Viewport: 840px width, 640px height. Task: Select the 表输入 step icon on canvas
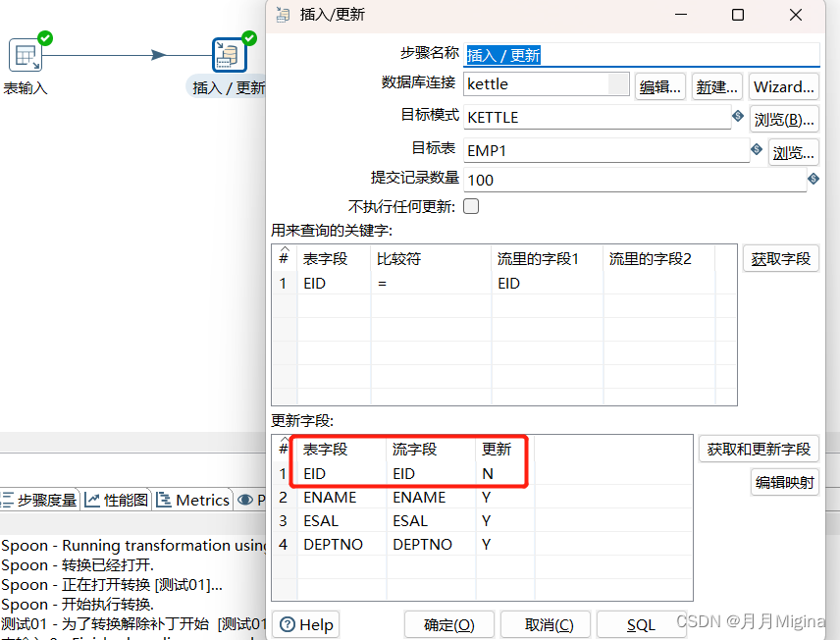(x=24, y=56)
